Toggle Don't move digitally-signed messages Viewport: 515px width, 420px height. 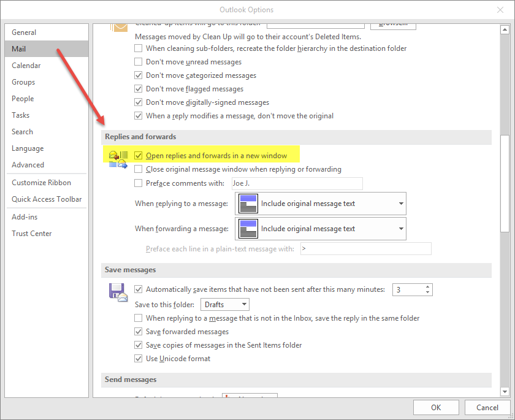pos(139,102)
